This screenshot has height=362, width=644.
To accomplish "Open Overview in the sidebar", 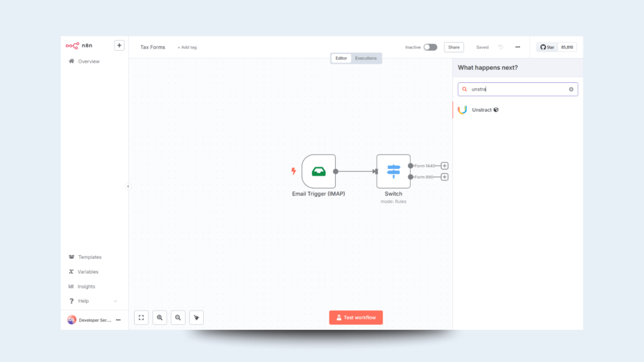I will (x=88, y=62).
